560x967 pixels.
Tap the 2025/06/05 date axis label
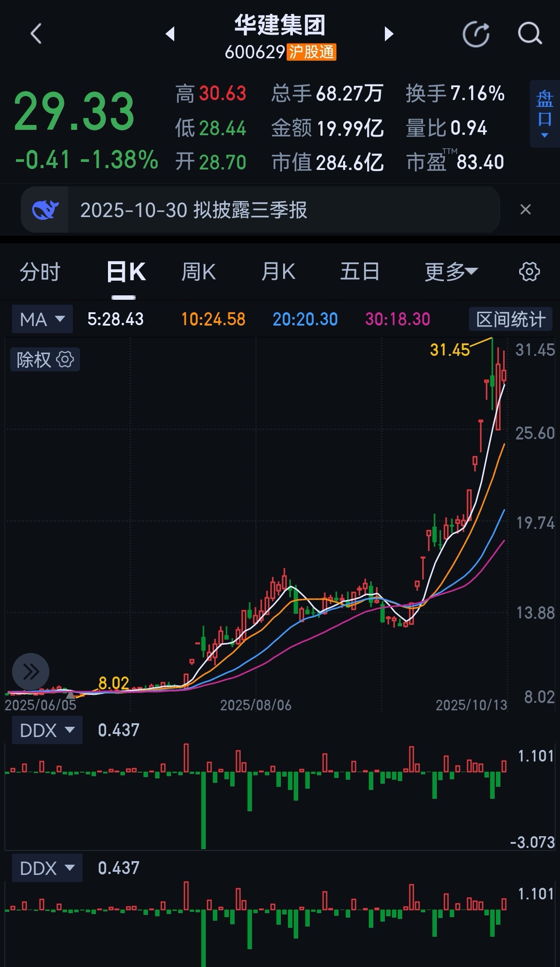[x=40, y=705]
